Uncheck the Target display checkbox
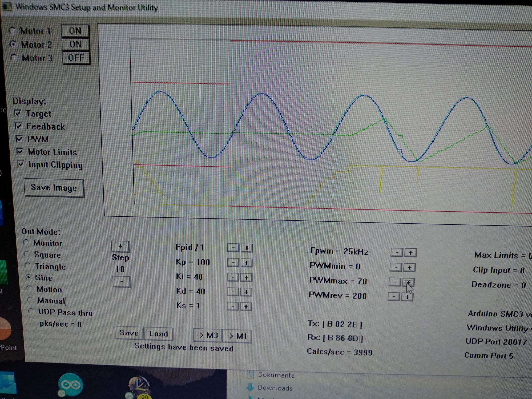 (x=18, y=113)
